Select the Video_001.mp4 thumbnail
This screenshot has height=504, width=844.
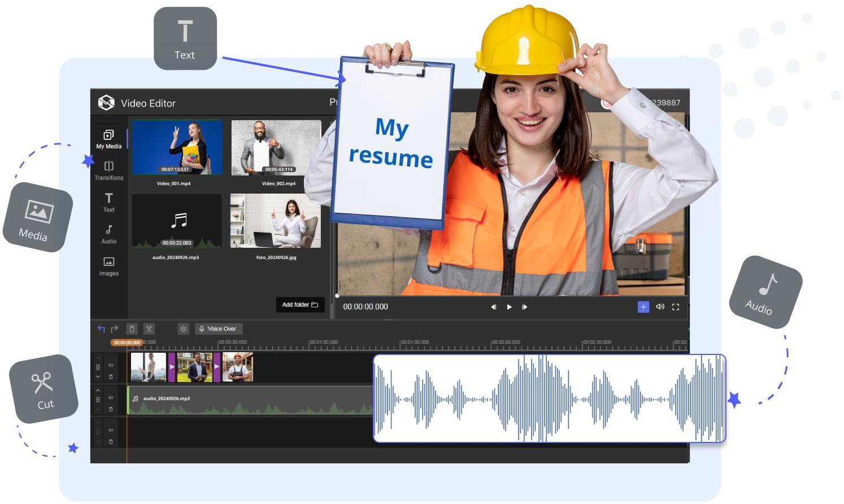(x=177, y=147)
